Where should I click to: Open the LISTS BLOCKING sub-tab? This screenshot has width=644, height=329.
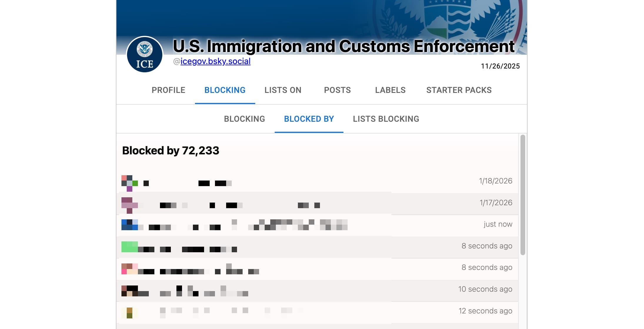click(386, 119)
